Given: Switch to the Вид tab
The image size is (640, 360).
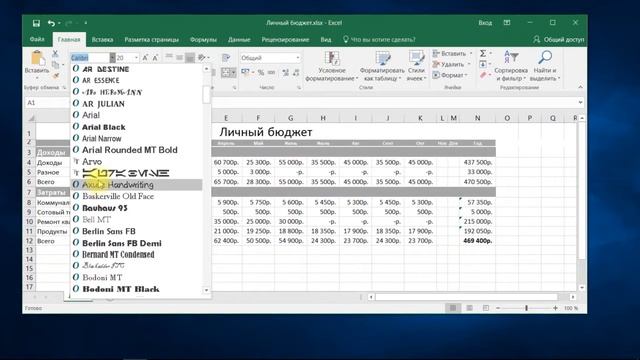Looking at the screenshot, I should (x=326, y=40).
